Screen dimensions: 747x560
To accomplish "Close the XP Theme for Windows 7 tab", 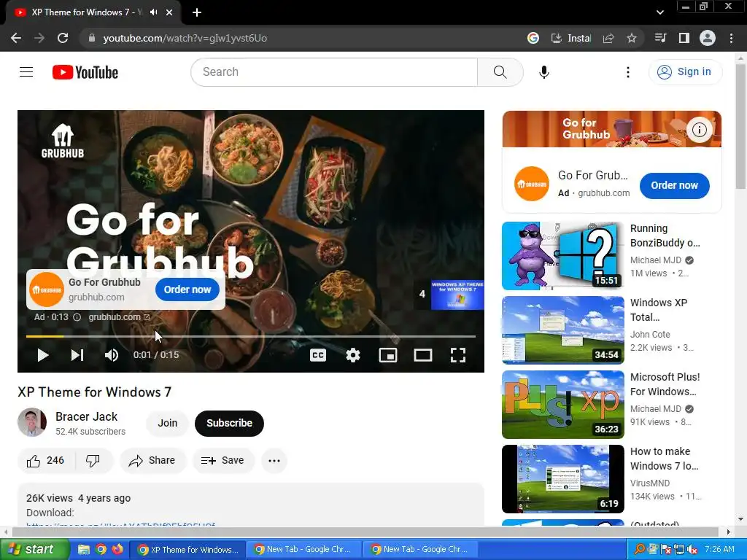I will [169, 12].
